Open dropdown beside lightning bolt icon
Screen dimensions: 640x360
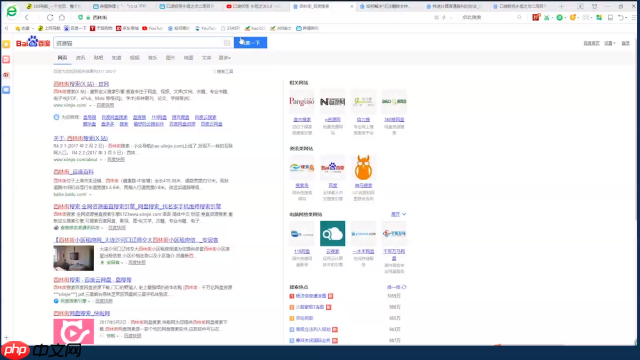pyautogui.click(x=450, y=18)
